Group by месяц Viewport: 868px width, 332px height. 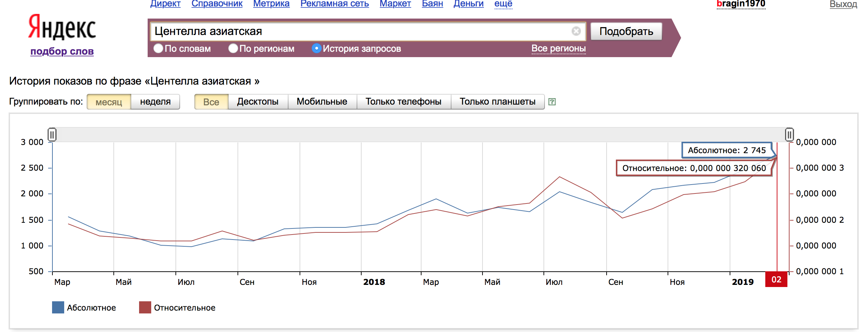(109, 102)
